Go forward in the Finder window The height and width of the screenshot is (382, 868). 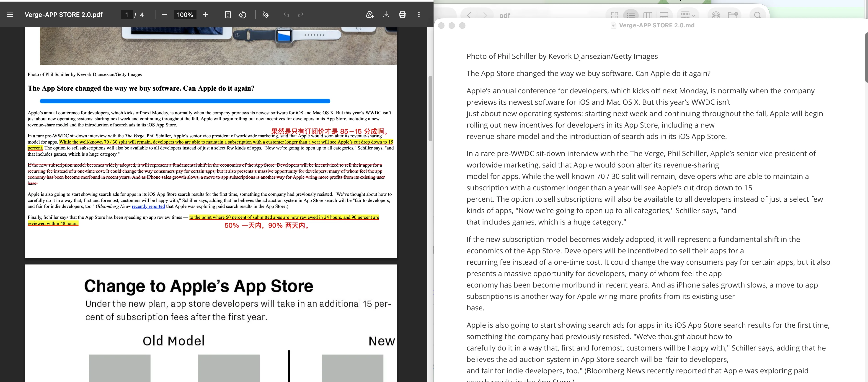pyautogui.click(x=485, y=15)
